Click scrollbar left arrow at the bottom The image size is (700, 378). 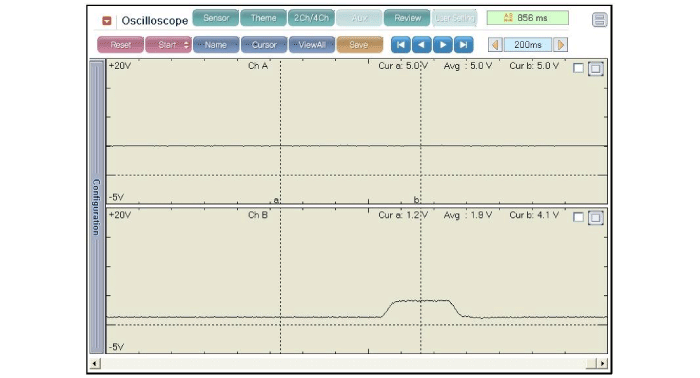(95, 363)
